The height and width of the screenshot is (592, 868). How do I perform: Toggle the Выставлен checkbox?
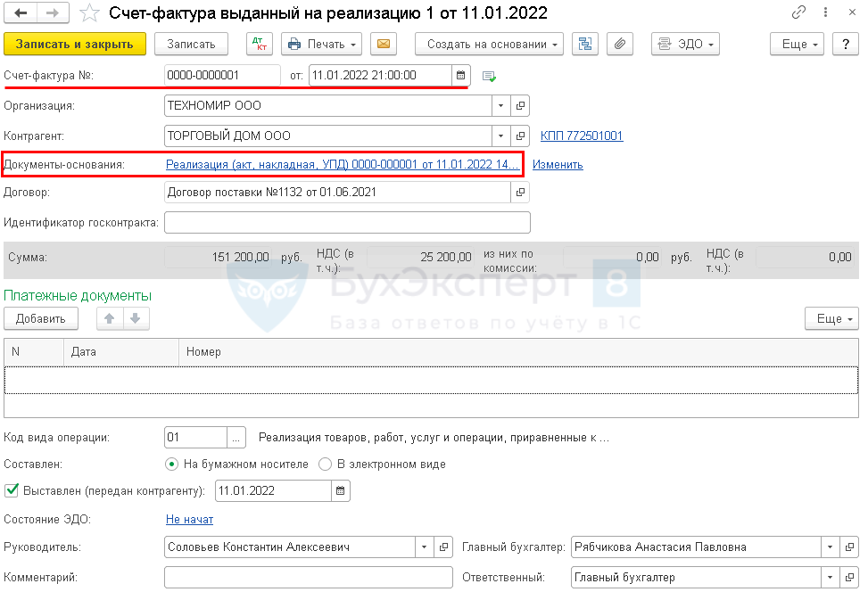(12, 490)
